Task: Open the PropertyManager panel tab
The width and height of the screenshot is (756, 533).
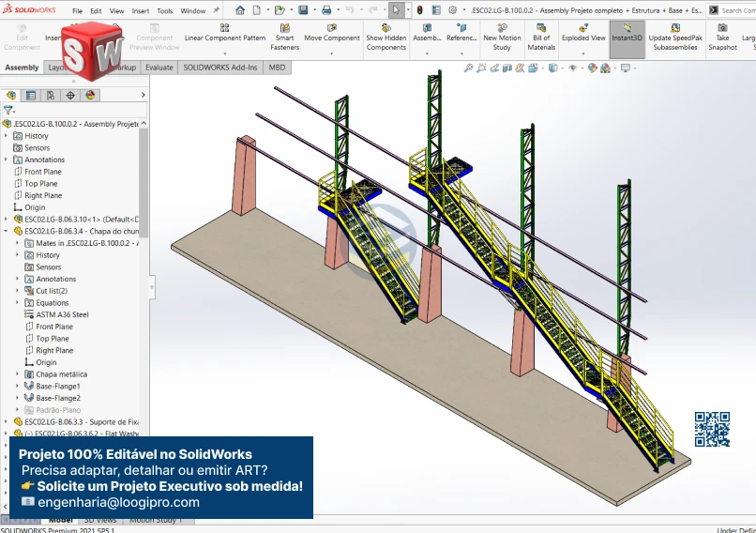Action: click(x=31, y=95)
